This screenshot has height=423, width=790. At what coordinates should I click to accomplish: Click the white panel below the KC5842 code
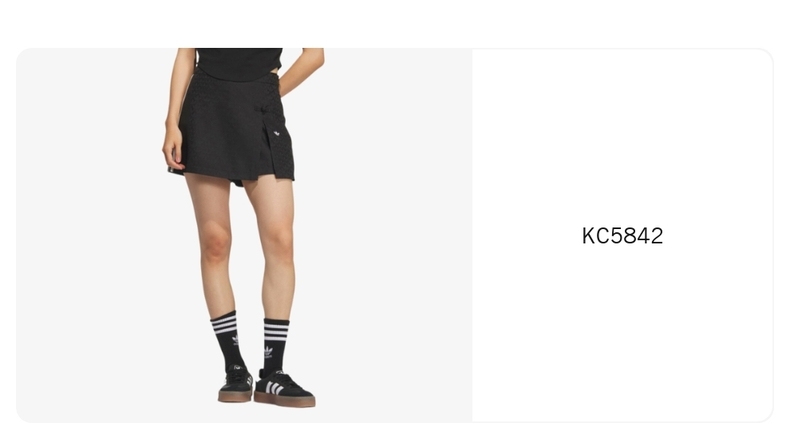click(x=622, y=332)
